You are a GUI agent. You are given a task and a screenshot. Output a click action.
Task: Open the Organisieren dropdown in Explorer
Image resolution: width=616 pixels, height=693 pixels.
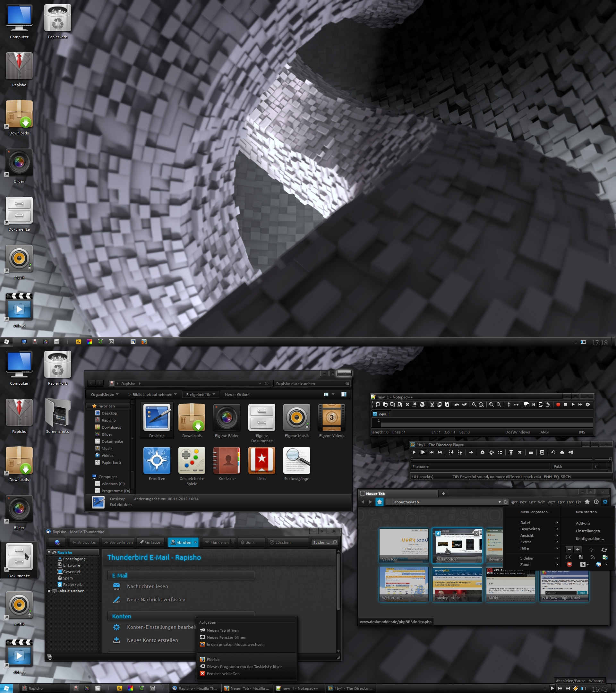tap(104, 394)
